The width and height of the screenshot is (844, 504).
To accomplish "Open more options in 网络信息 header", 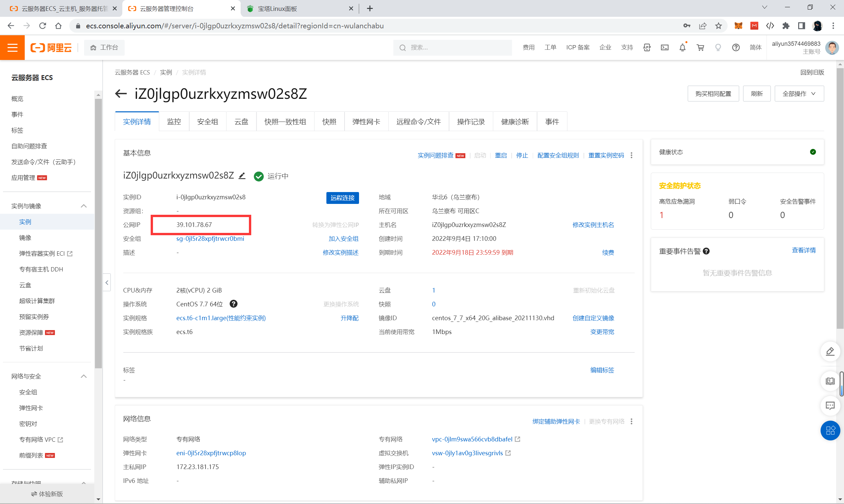I will tap(632, 421).
